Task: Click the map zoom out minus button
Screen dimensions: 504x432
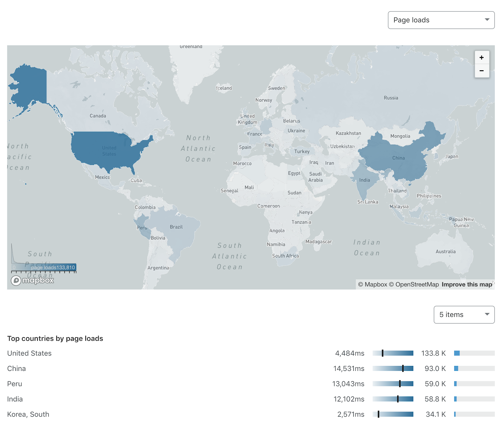Action: click(481, 71)
